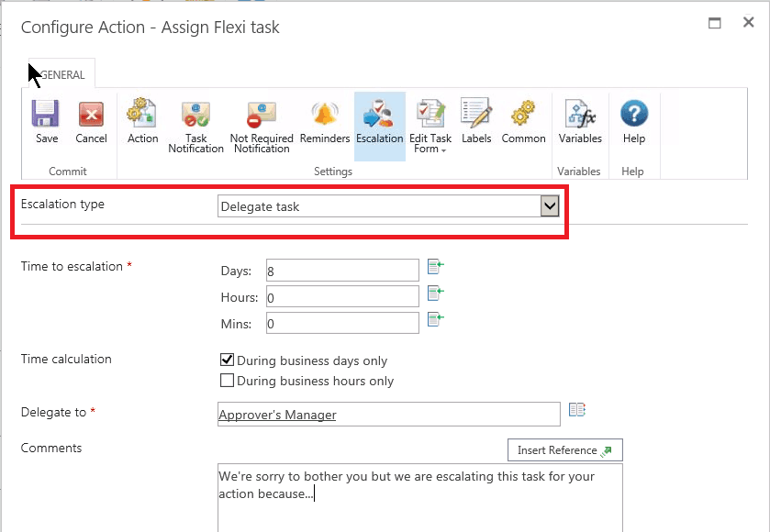Image resolution: width=770 pixels, height=532 pixels.
Task: Maximize the Configure Action dialog
Action: click(x=715, y=23)
